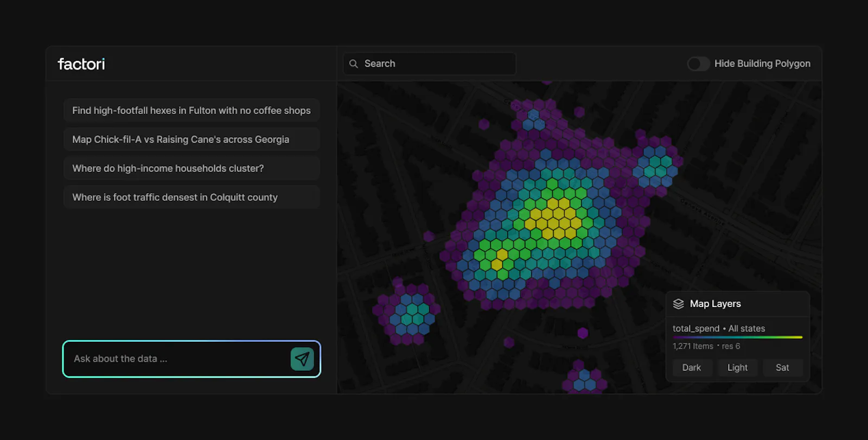Choose the Fulton coffee shops suggestion
This screenshot has width=868, height=440.
click(192, 110)
